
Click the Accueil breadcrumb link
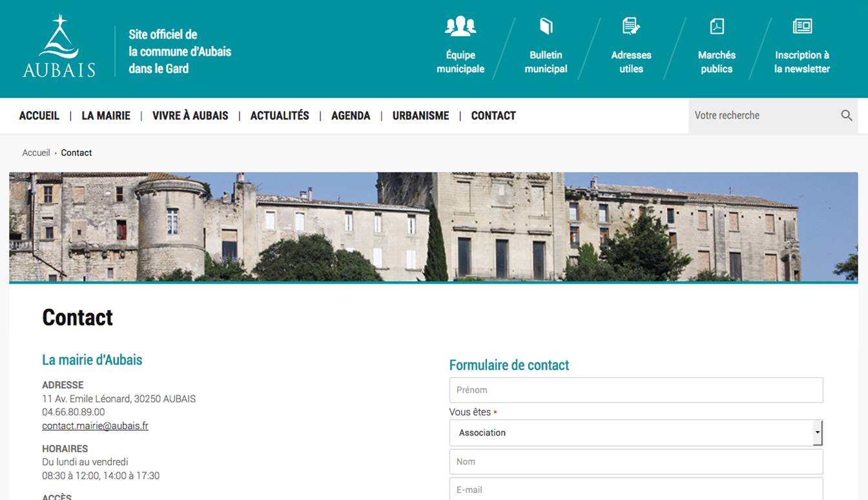[x=36, y=153]
